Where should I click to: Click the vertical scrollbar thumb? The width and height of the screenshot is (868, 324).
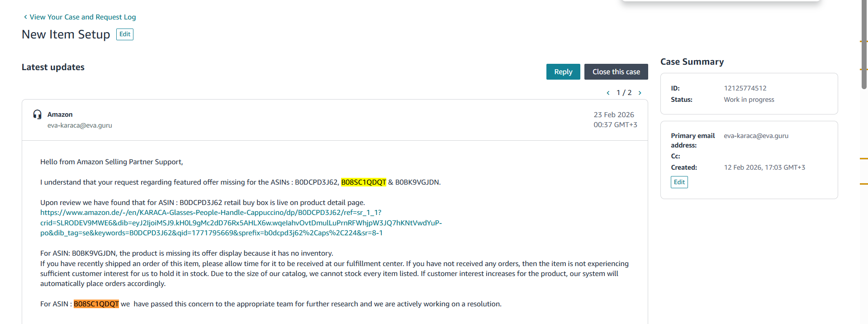coord(864,44)
